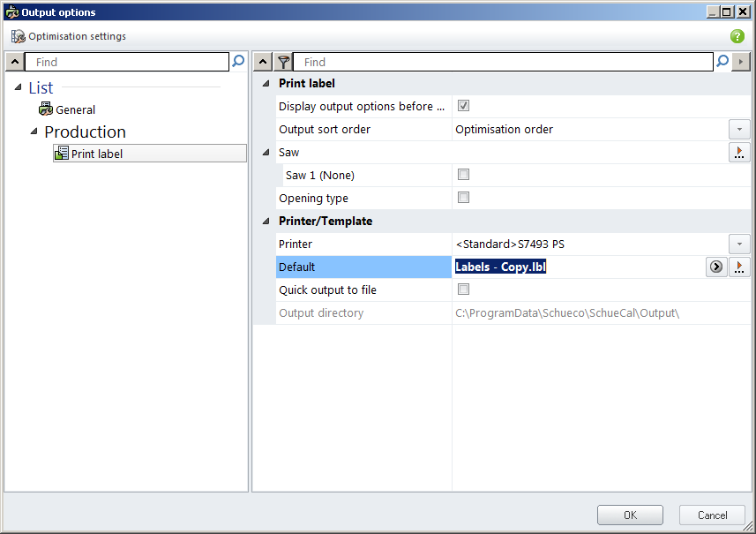The width and height of the screenshot is (756, 534).
Task: Enable Quick output to file checkbox
Action: tap(463, 290)
